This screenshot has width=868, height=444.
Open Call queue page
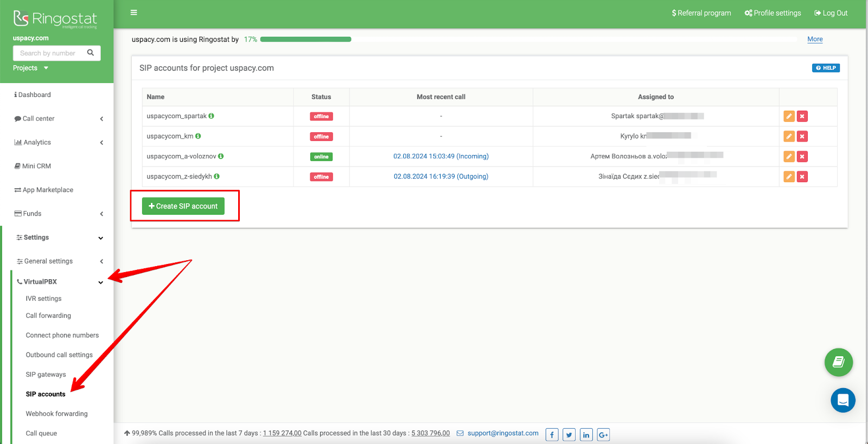pyautogui.click(x=41, y=433)
